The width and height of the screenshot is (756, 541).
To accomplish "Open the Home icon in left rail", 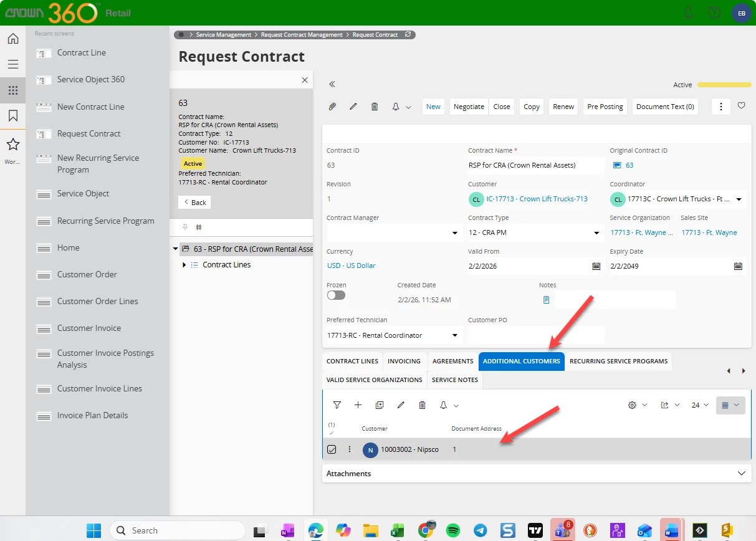I will (x=12, y=39).
